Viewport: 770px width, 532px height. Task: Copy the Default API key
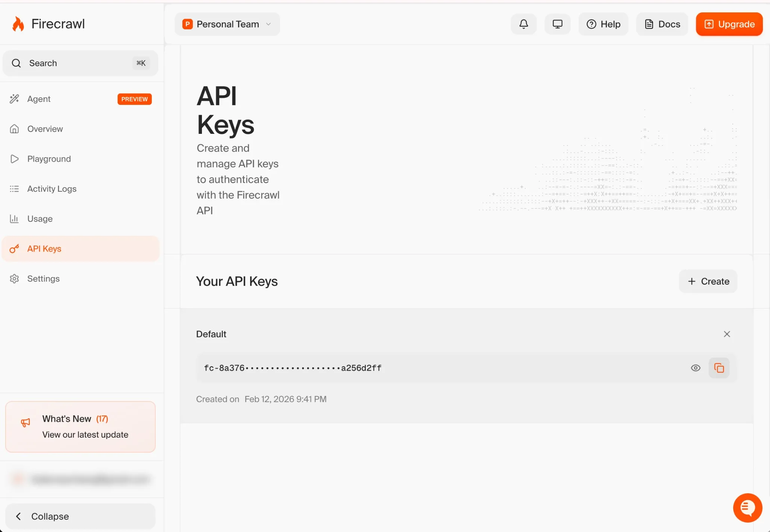tap(719, 368)
